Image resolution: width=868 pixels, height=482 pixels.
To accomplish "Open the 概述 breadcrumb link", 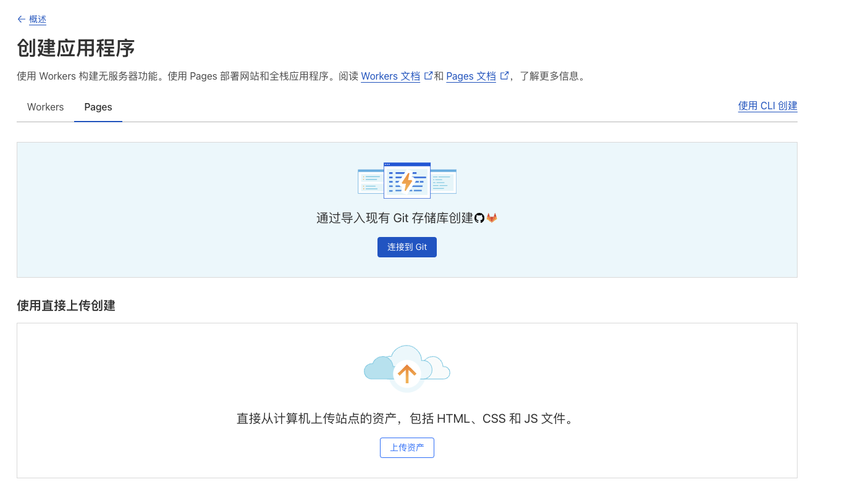I will coord(38,19).
